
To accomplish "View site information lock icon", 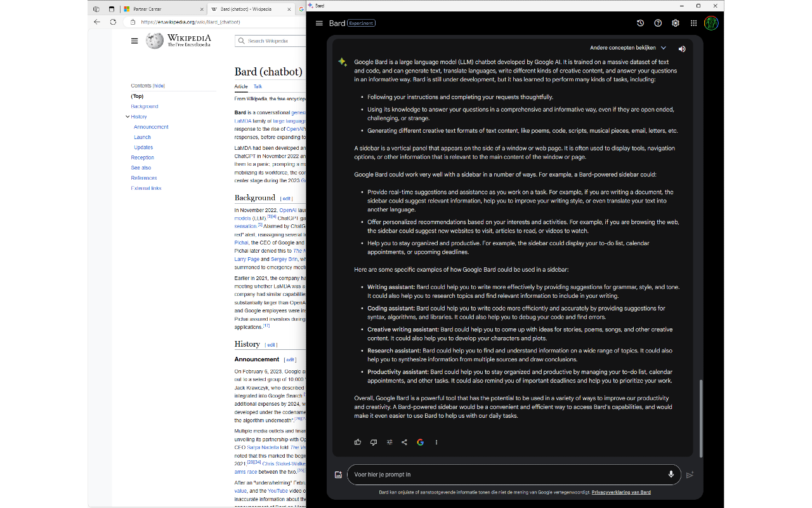I will 133,22.
